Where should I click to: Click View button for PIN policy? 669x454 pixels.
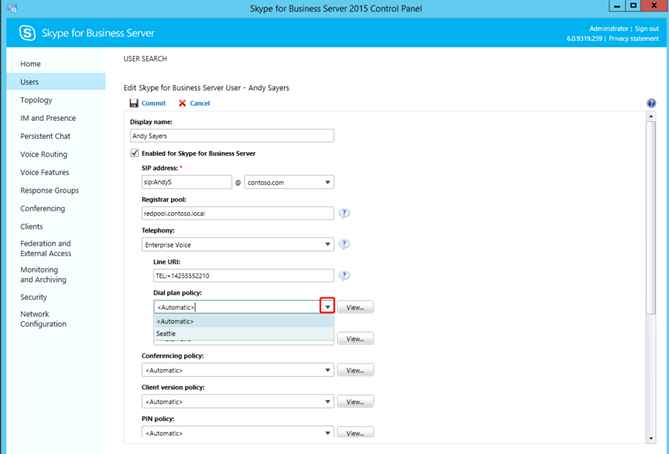[355, 433]
